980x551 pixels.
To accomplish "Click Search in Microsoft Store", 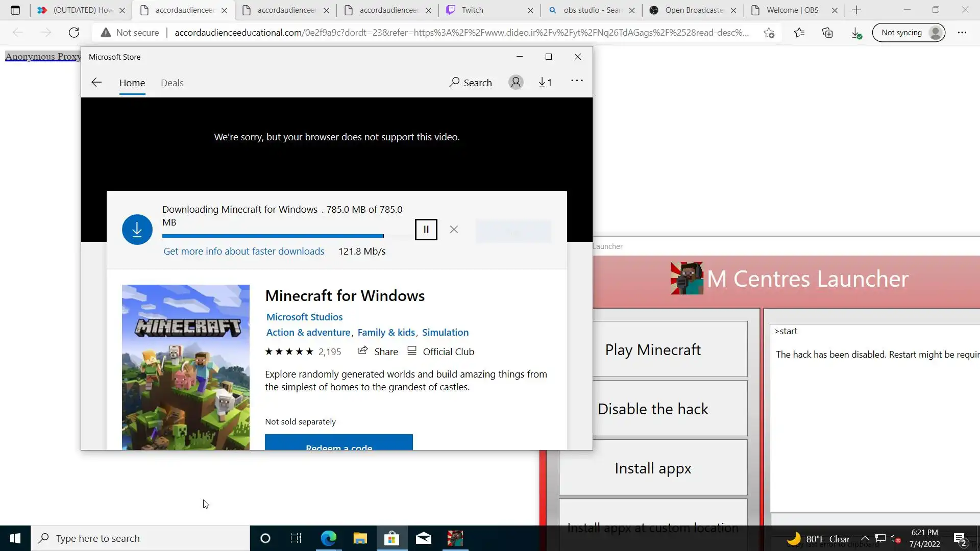I will [x=471, y=83].
